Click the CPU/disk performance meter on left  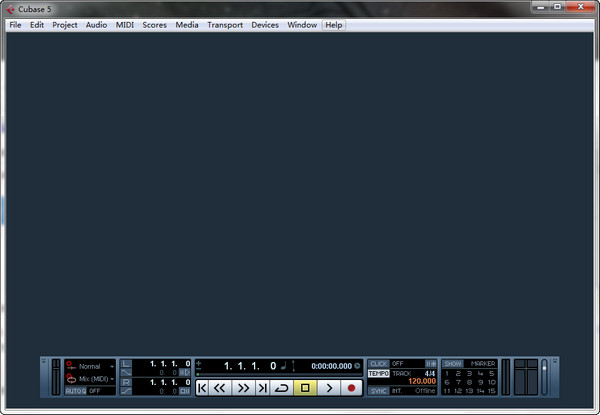56,377
